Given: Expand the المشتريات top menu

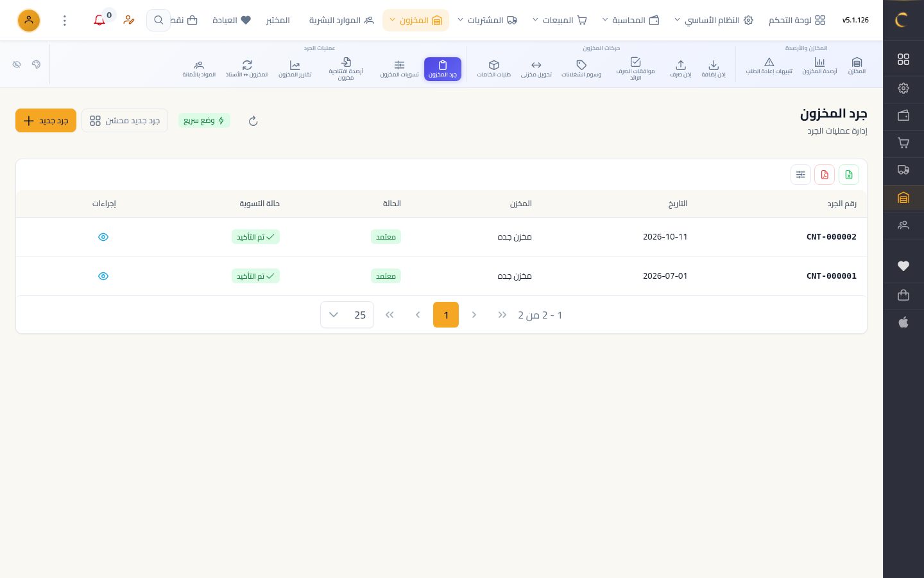Looking at the screenshot, I should 487,21.
